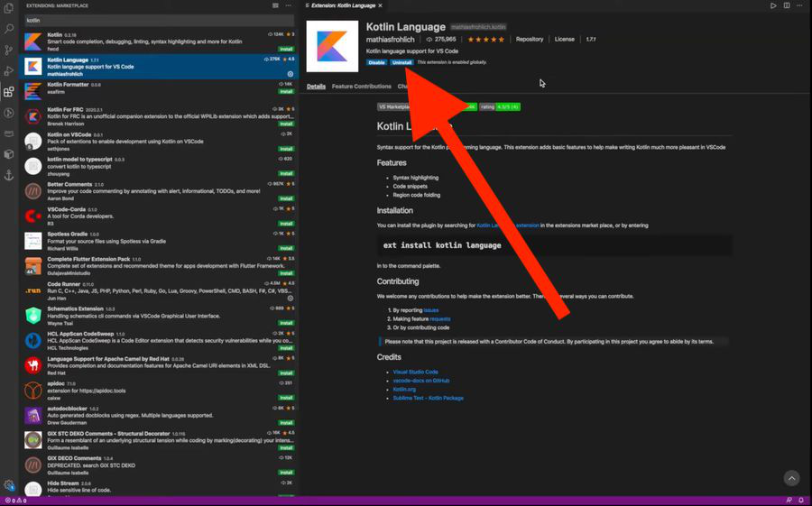
Task: Click the rating 4.5/5 badge
Action: (500, 107)
